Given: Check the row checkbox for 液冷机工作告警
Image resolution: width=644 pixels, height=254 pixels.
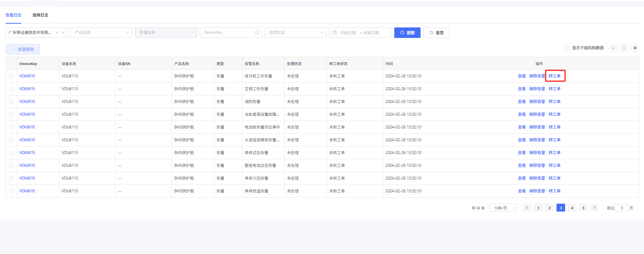Looking at the screenshot, I should tap(11, 76).
